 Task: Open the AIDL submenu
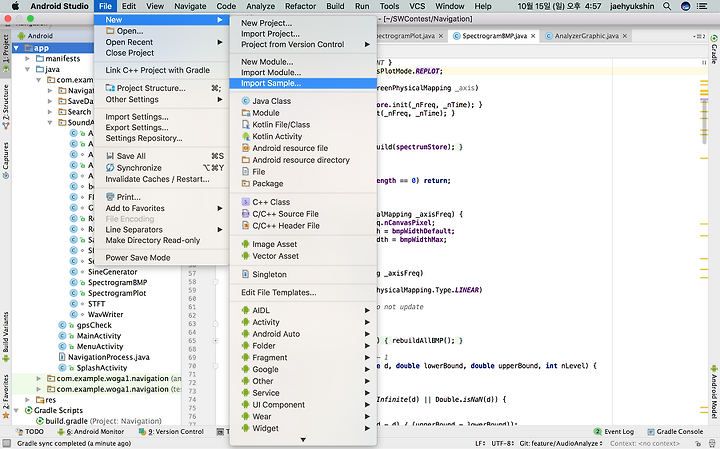[x=303, y=310]
